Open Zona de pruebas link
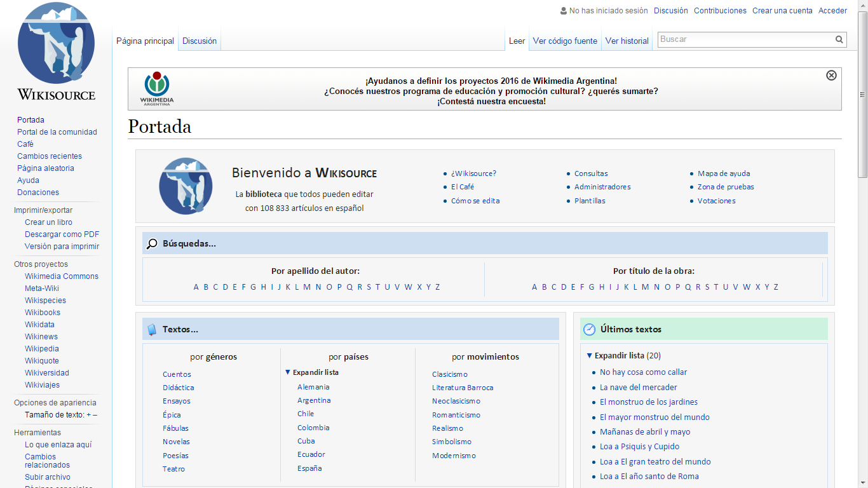The image size is (868, 488). point(726,187)
